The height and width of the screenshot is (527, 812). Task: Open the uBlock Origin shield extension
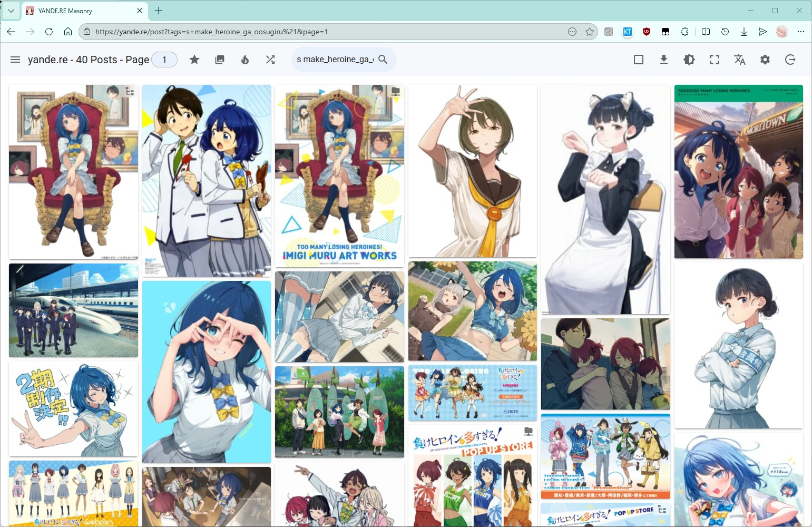[x=647, y=32]
